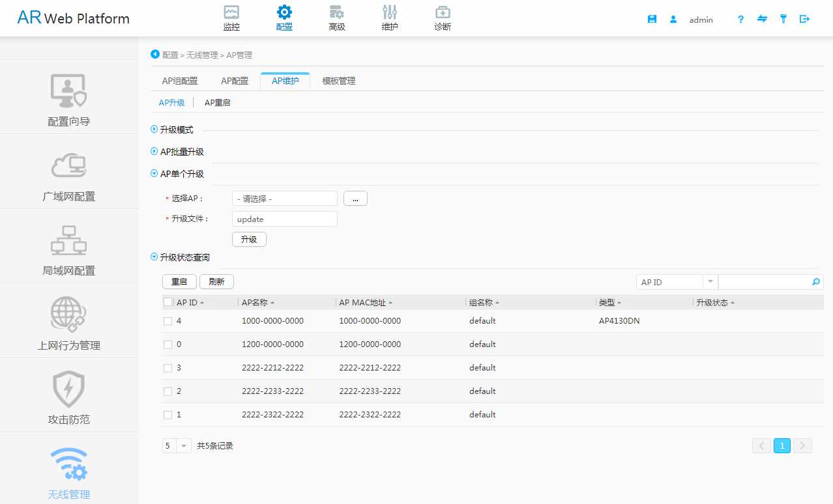Open the AP ID filter dropdown
This screenshot has height=504, width=833.
[x=710, y=282]
